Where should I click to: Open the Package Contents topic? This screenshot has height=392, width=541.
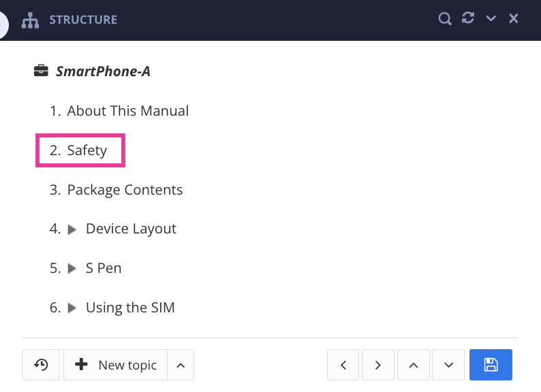pyautogui.click(x=125, y=190)
